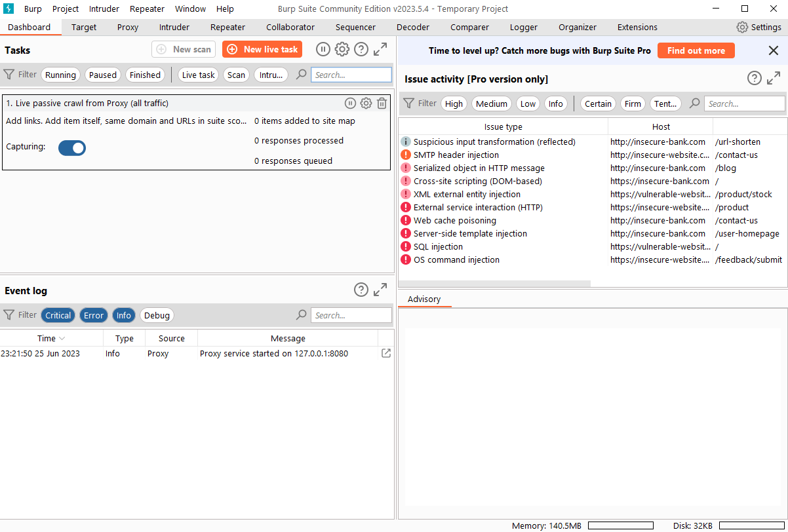Switch to the Proxy tab
Image resolution: width=788 pixels, height=532 pixels.
point(128,27)
